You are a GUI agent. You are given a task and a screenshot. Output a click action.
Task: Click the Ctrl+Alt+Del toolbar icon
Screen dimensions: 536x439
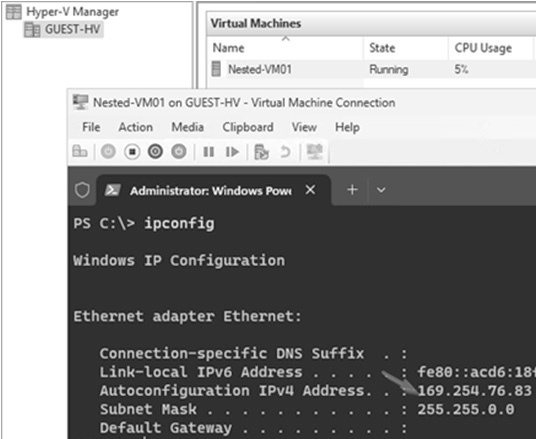coord(80,151)
